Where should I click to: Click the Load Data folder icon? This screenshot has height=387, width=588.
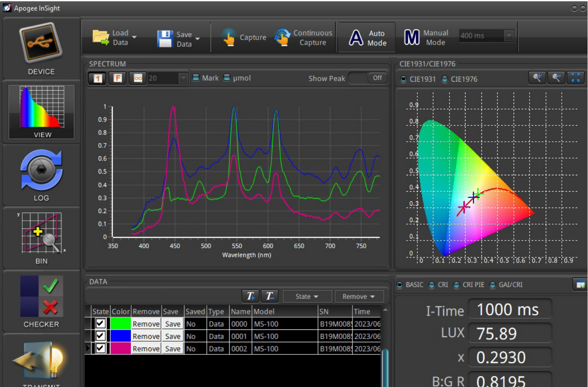pos(101,37)
